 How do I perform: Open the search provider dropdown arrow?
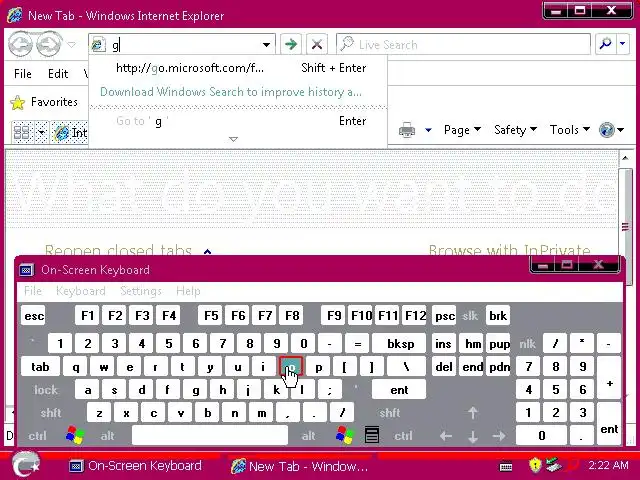pos(622,43)
